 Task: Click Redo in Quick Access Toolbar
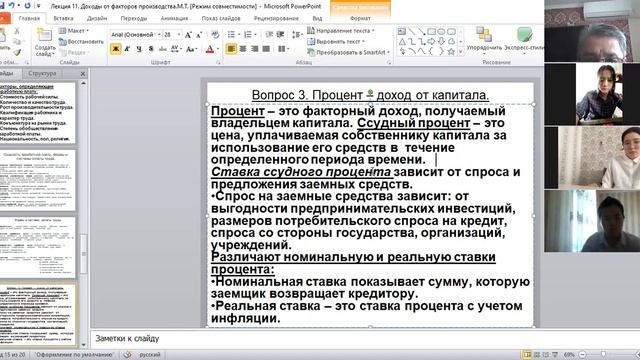click(x=27, y=5)
